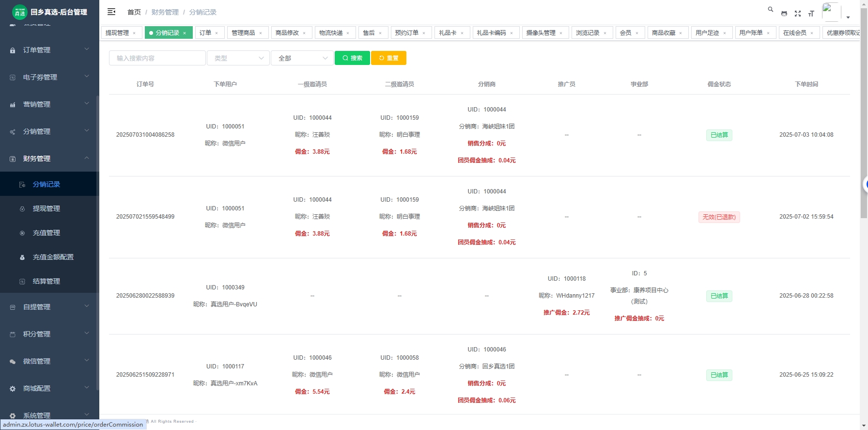868x430 pixels.
Task: Focus the 输入搜索内容 search input field
Action: pos(157,58)
